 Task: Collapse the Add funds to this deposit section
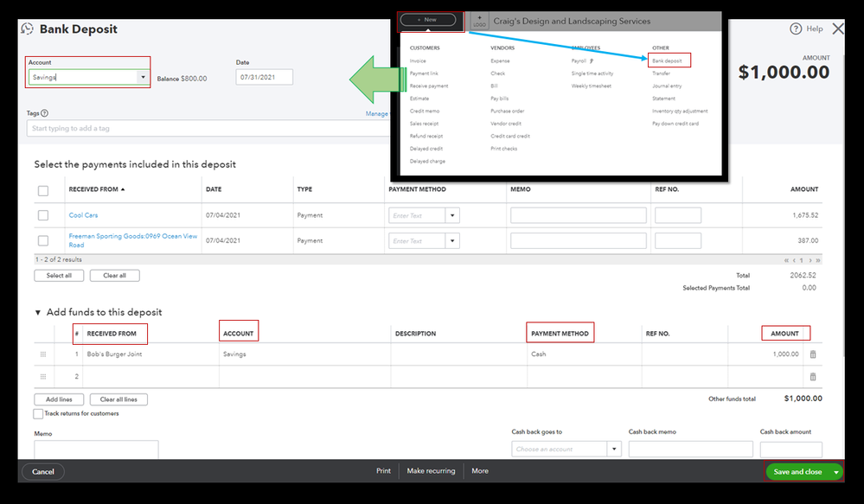click(x=37, y=312)
